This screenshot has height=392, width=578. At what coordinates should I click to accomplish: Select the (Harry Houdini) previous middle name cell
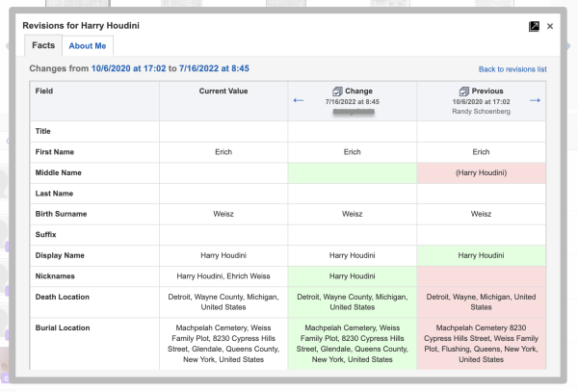click(481, 172)
